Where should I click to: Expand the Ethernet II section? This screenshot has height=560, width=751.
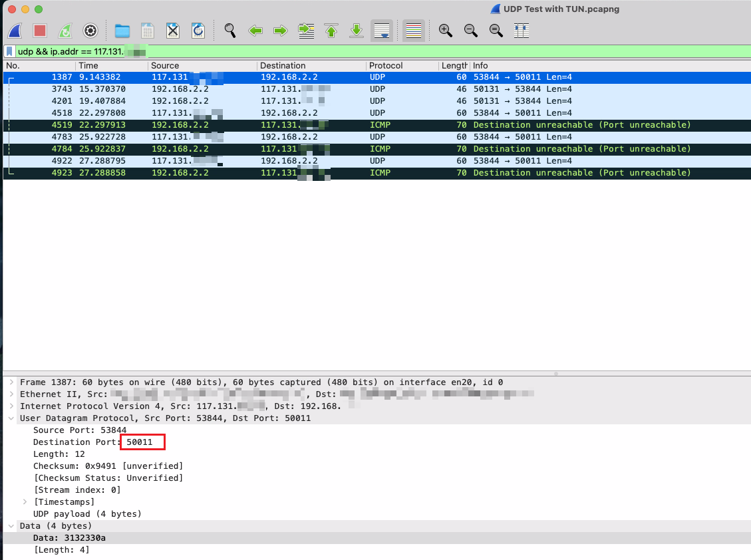[x=12, y=394]
